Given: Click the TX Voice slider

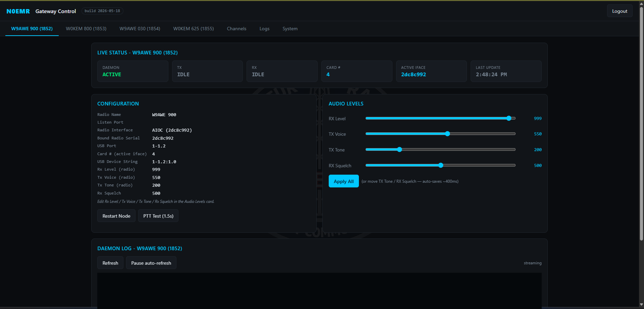Looking at the screenshot, I should [x=440, y=134].
